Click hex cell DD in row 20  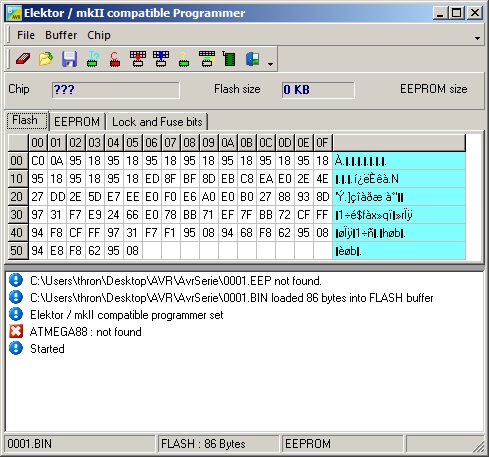click(57, 197)
